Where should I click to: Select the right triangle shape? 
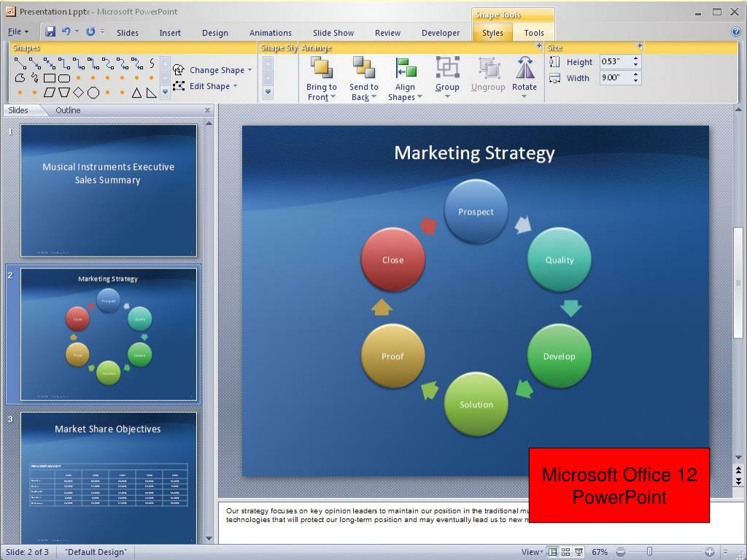pyautogui.click(x=152, y=93)
